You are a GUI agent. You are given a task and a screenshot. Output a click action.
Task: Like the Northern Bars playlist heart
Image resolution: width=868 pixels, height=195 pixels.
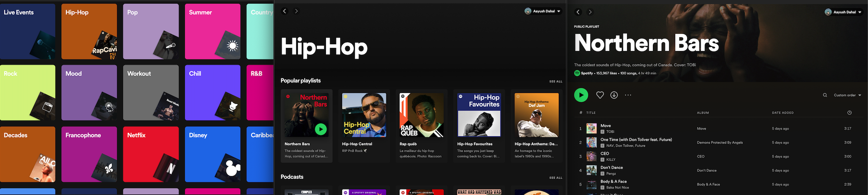(x=600, y=95)
